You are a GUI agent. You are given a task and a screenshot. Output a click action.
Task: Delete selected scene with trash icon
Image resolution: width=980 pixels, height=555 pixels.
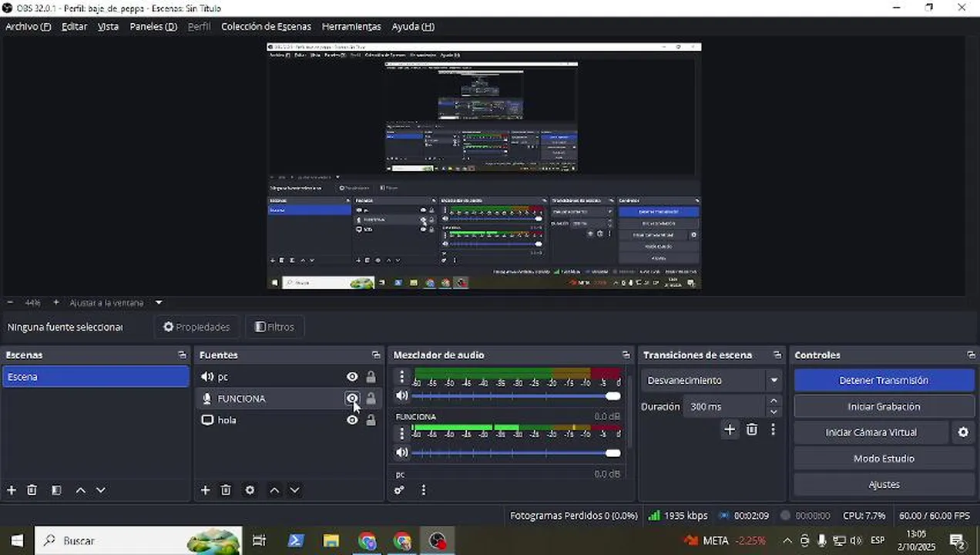32,490
